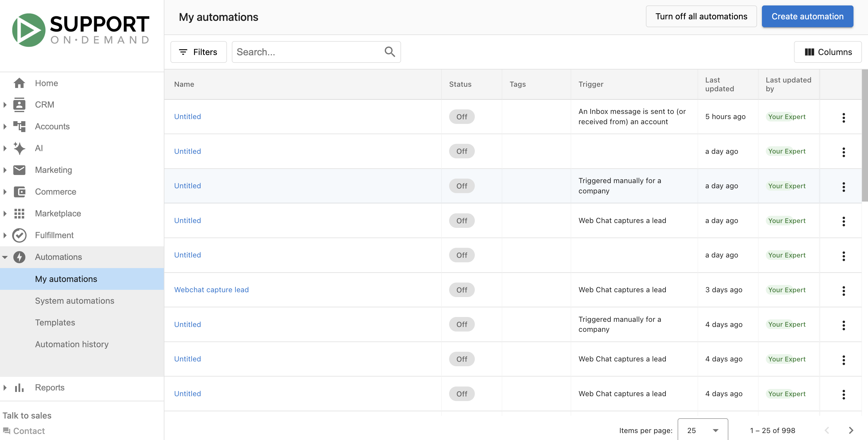Open the Filters button

(199, 52)
